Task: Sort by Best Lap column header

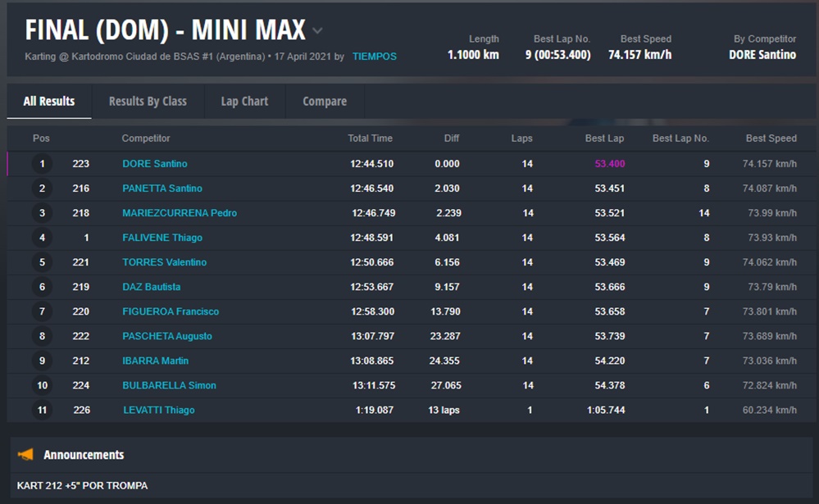Action: [x=604, y=138]
